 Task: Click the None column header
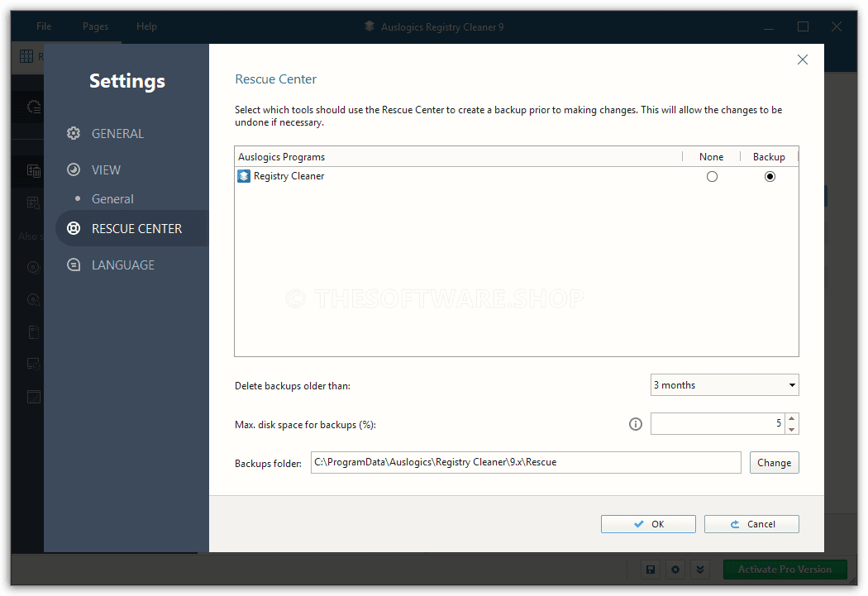pos(711,156)
